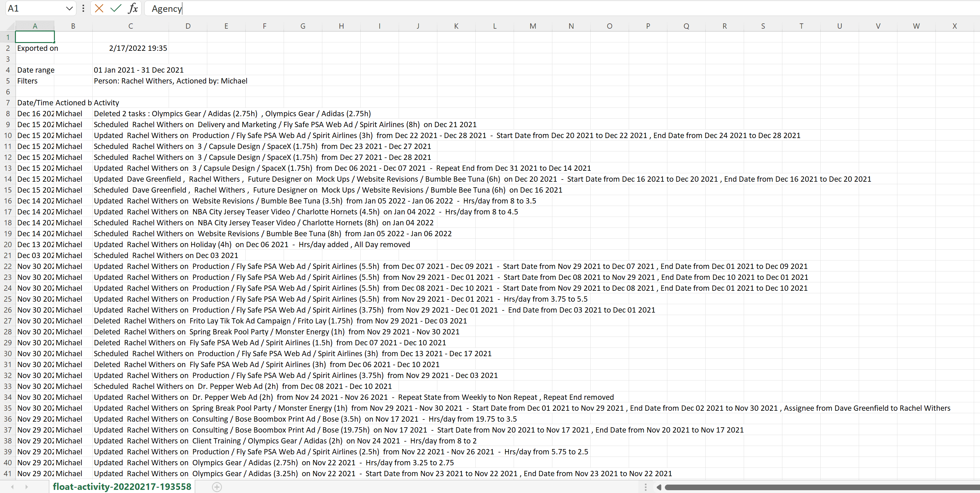Select row 7 header
Screen dimensions: 980x493
(x=7, y=103)
